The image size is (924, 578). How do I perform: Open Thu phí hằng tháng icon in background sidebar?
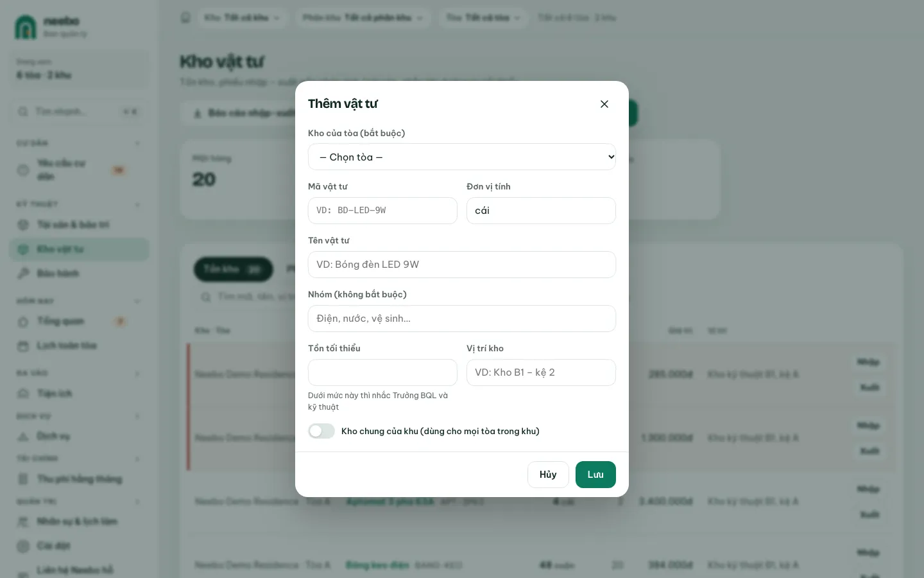tap(23, 479)
